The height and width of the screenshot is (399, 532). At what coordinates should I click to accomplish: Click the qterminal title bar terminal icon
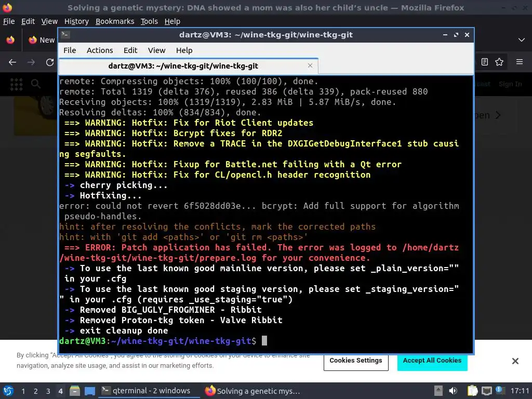pos(65,35)
